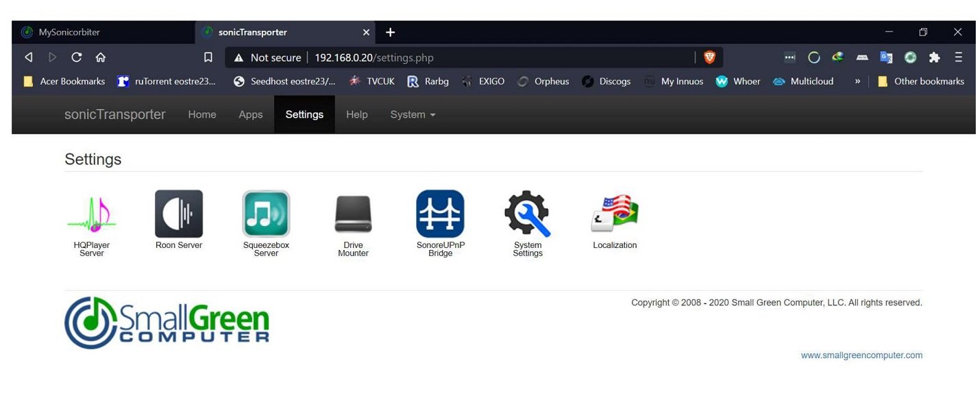Screen dimensions: 980x404
Task: Click the Small Green Computer logo
Action: (167, 322)
